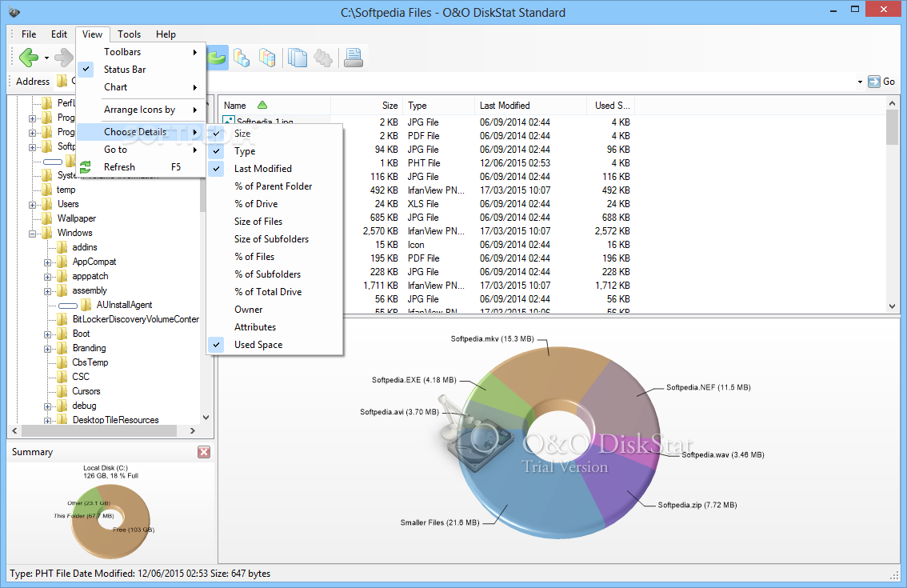
Task: Close the Summary panel with red X
Action: 204,452
